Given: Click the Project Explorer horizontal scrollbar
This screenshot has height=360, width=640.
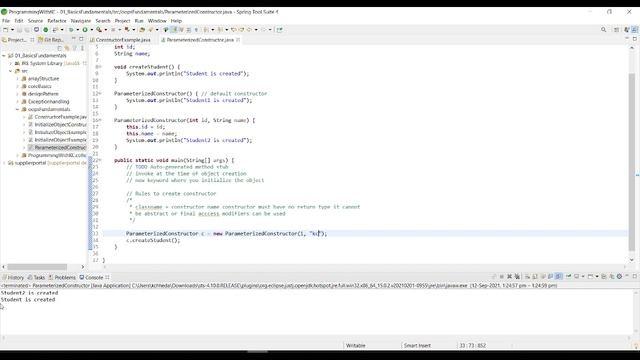Looking at the screenshot, I should [37, 267].
